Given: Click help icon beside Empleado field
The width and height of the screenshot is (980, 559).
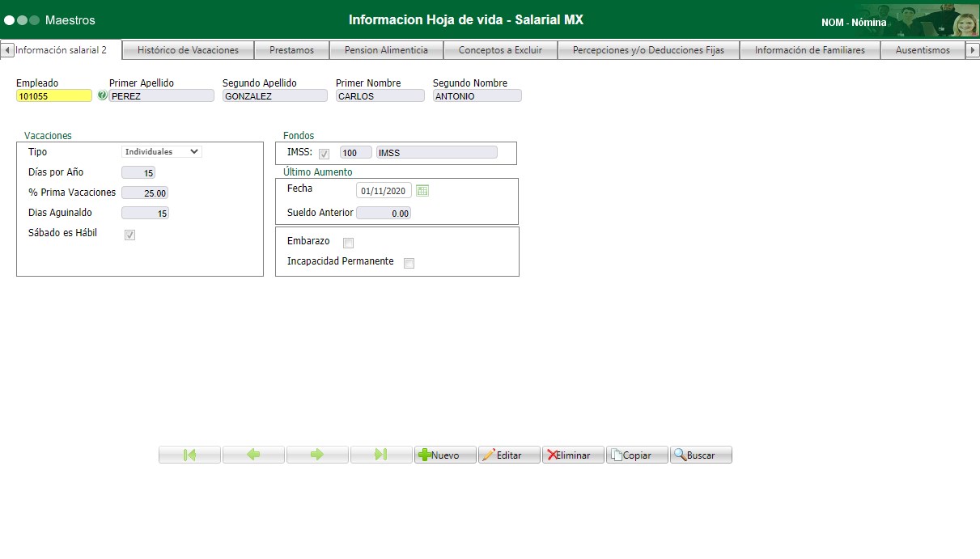Looking at the screenshot, I should 102,95.
